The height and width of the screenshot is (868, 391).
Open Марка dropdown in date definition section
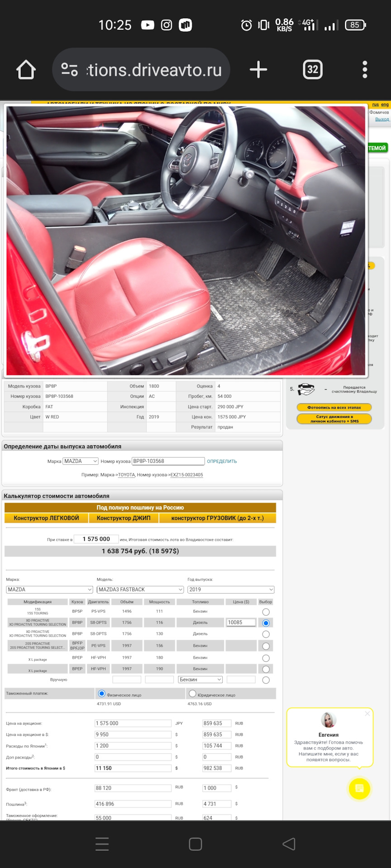tap(81, 461)
